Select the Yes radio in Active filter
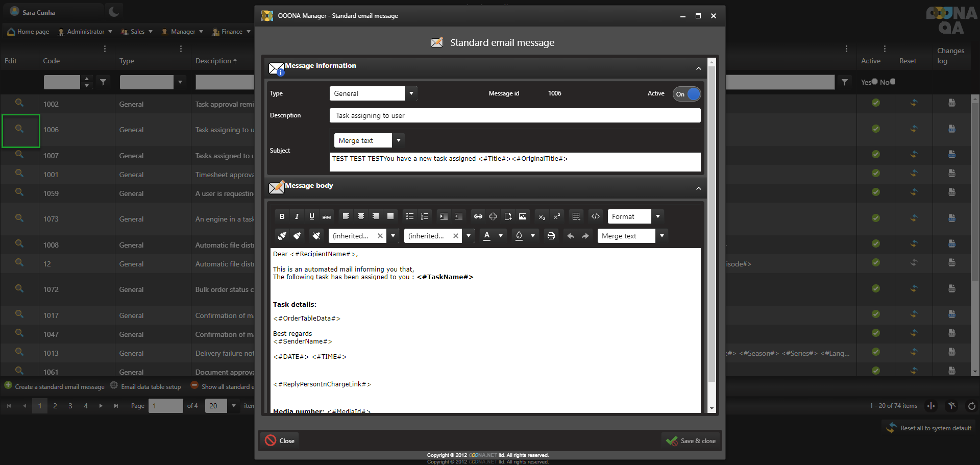 [874, 82]
